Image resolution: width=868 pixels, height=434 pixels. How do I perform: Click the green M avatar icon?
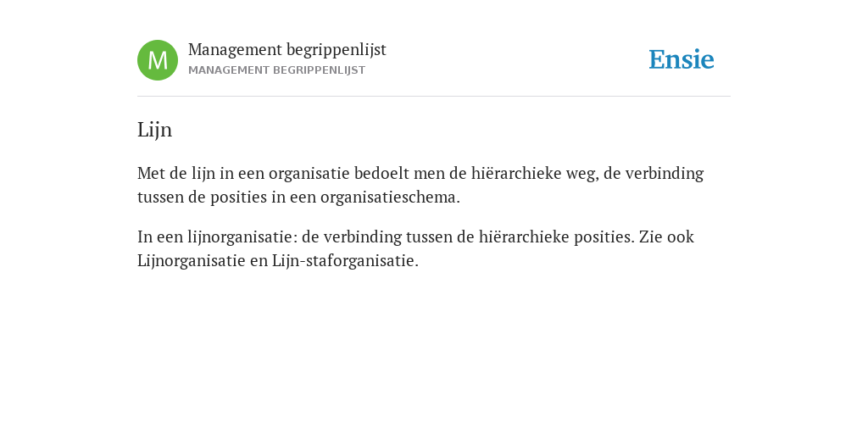click(x=158, y=60)
